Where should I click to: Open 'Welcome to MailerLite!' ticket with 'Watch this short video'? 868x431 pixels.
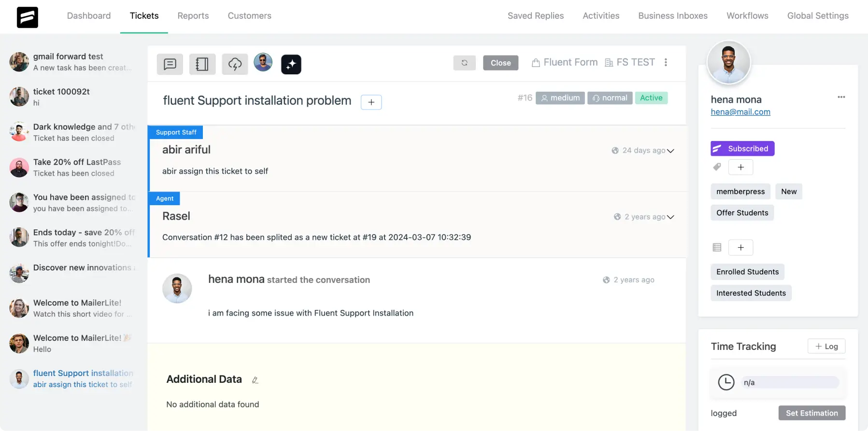[x=72, y=308]
